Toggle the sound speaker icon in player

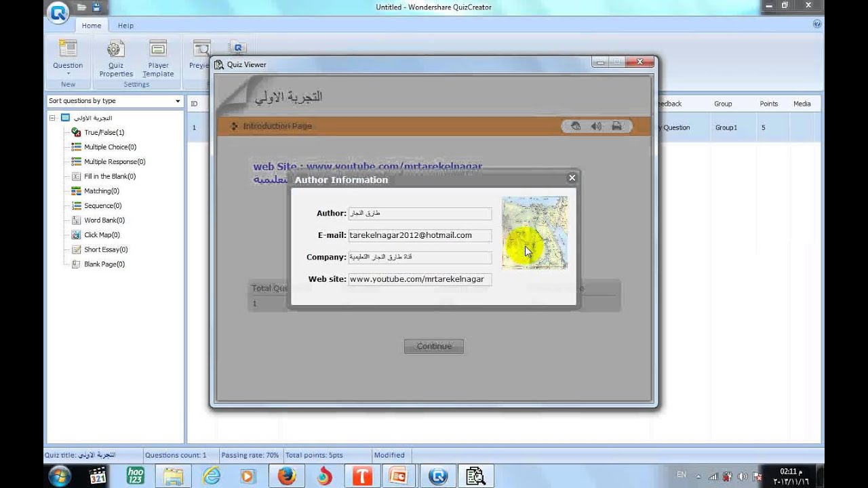(596, 126)
